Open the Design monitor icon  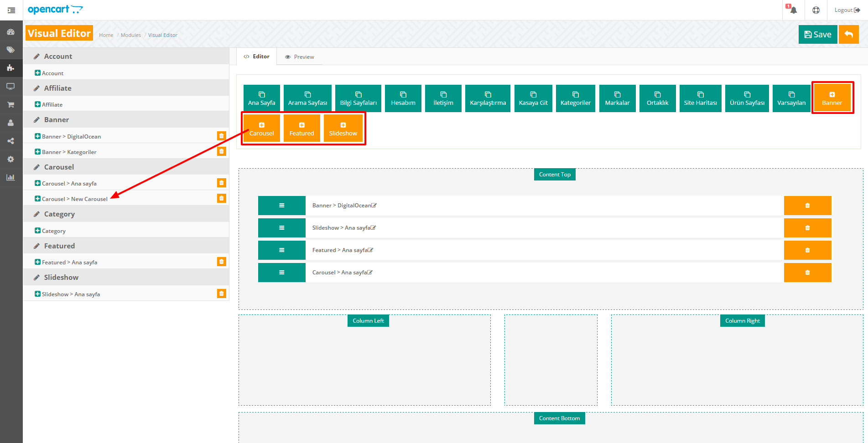pyautogui.click(x=10, y=86)
